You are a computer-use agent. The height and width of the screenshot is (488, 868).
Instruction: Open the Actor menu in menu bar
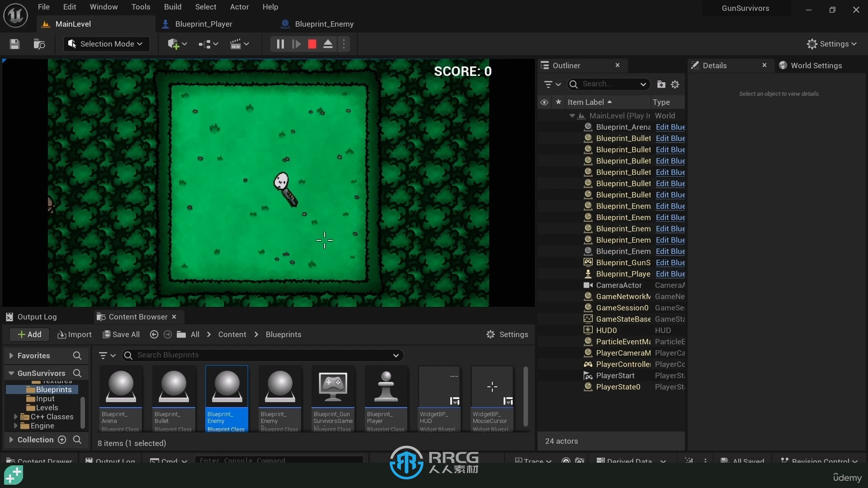[238, 7]
